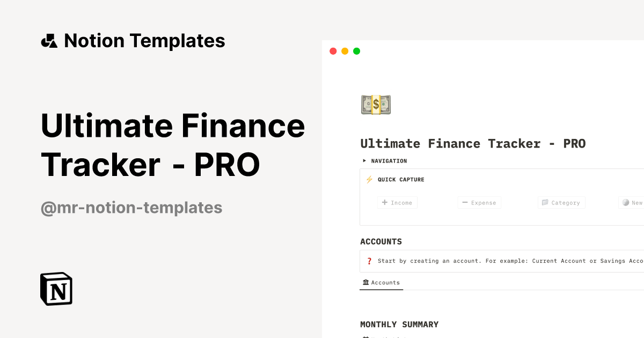The height and width of the screenshot is (338, 644).
Task: Click the Expense quick capture button
Action: 479,202
